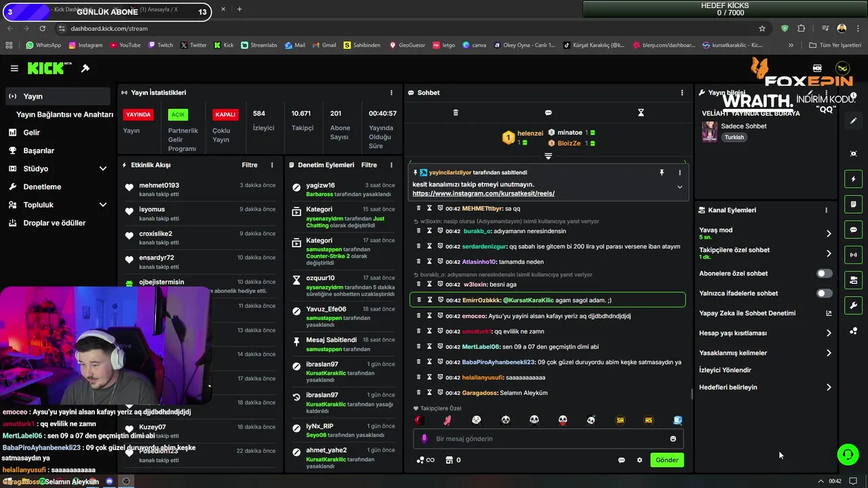
Task: Open Yayın Bağlantısı ve Anahtarı page
Action: 64,115
